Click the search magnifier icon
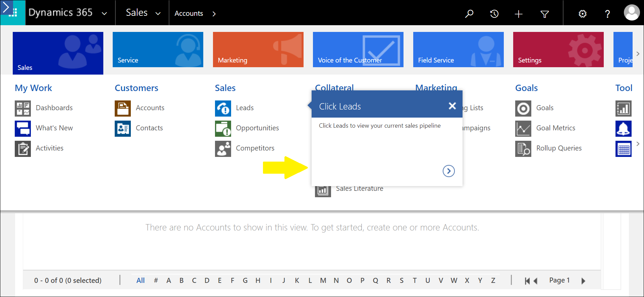This screenshot has height=297, width=644. (469, 13)
